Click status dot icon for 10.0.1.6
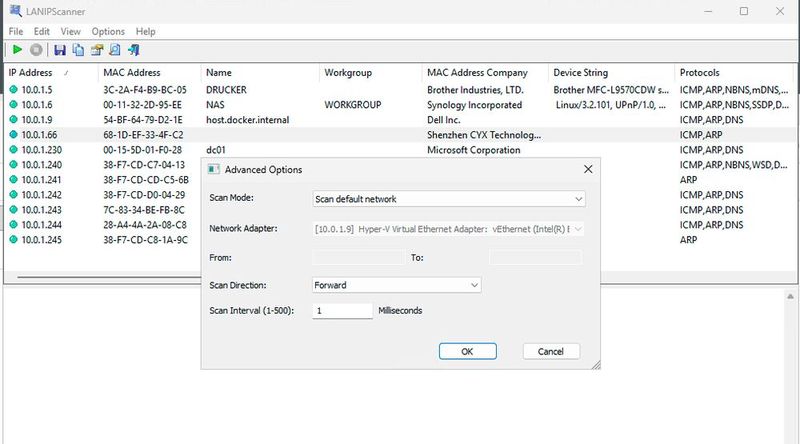This screenshot has width=800, height=444. tap(13, 104)
